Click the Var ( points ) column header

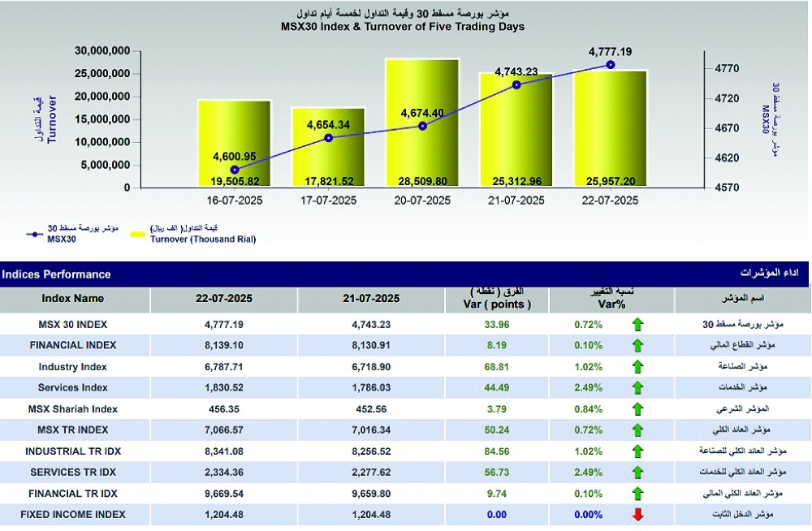[x=497, y=299]
